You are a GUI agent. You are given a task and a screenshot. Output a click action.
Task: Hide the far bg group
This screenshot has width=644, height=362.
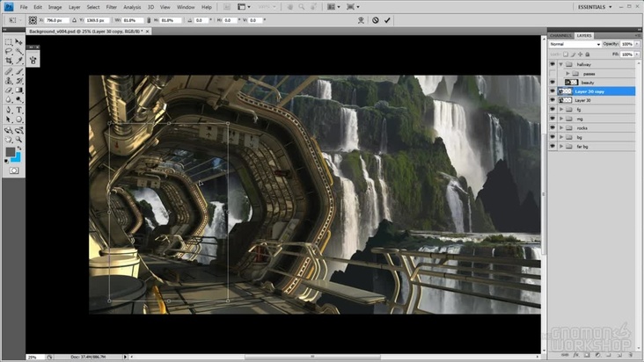553,147
